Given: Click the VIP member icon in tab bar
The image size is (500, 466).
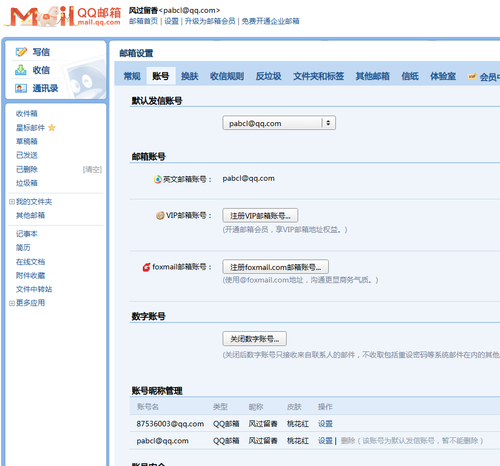Looking at the screenshot, I should pyautogui.click(x=472, y=76).
